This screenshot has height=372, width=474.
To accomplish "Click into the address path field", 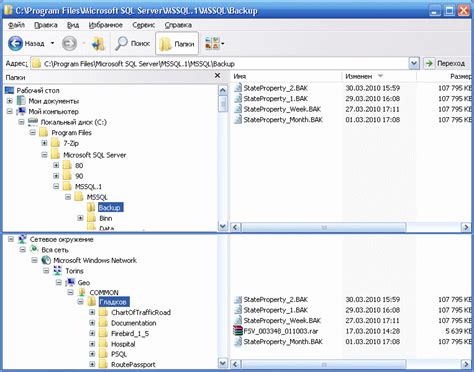I will tap(220, 63).
